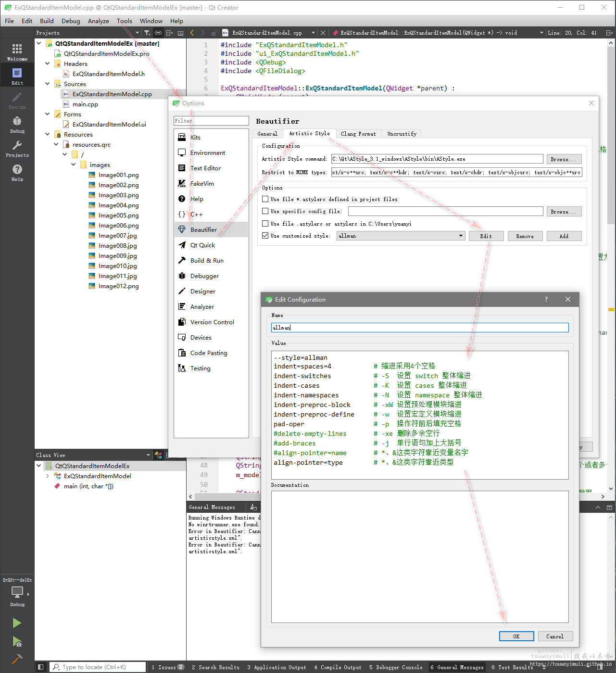Close the current editor document
This screenshot has height=673, width=616.
[323, 33]
